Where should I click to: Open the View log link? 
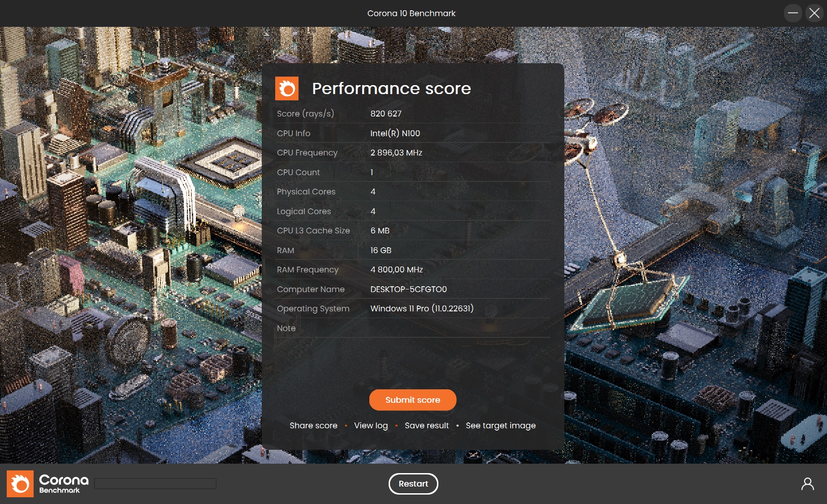(x=371, y=426)
